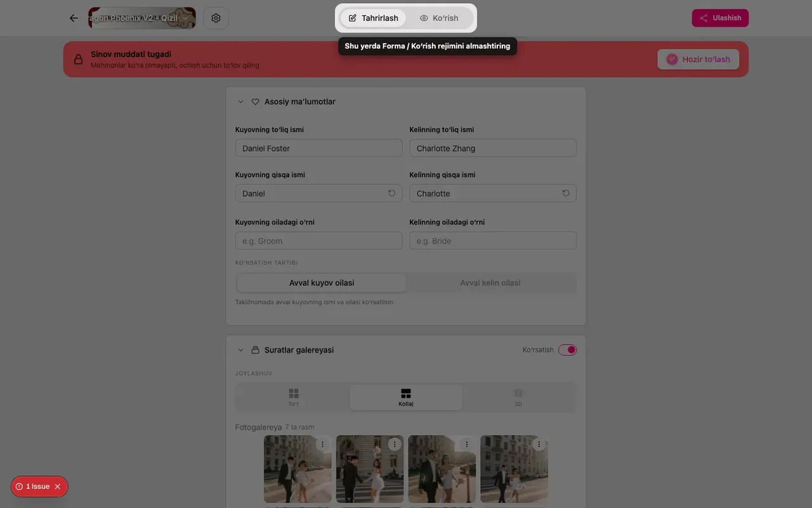Viewport: 812px width, 508px height.
Task: Dismiss the 1 Issue badge with X
Action: coord(58,486)
